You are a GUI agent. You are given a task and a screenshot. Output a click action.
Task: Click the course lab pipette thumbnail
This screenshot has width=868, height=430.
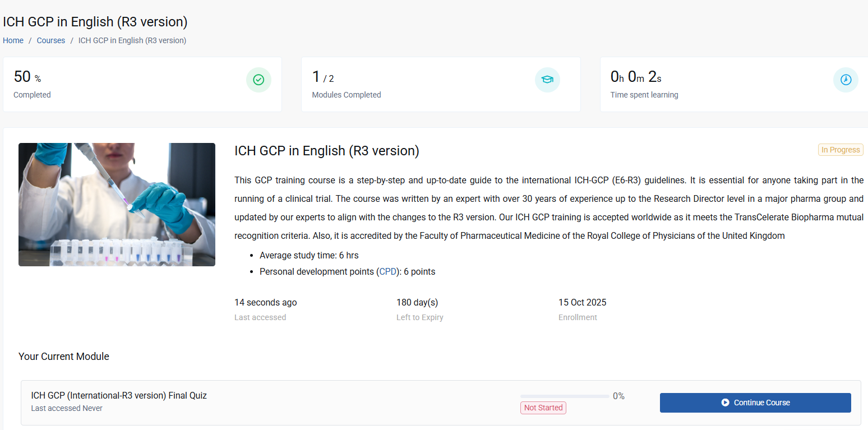117,205
